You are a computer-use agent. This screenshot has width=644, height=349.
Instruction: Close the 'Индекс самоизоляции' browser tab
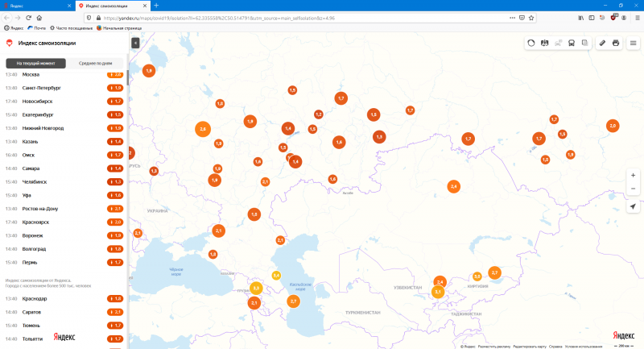(145, 6)
